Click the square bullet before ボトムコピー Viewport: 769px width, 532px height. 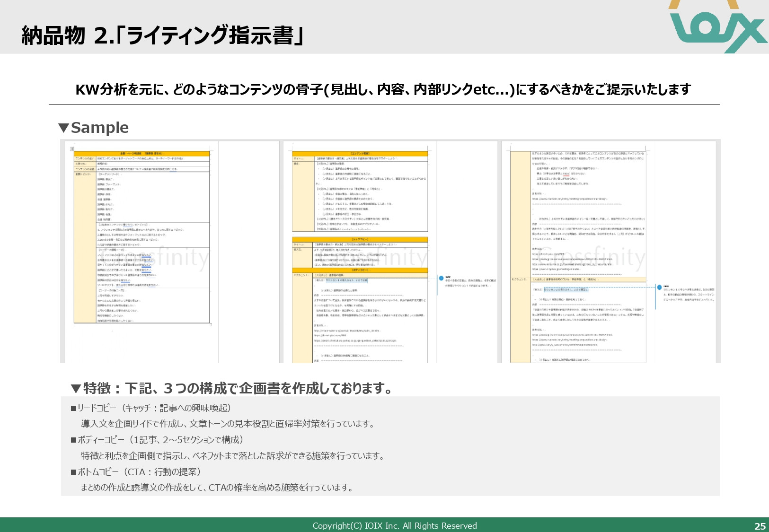click(73, 471)
